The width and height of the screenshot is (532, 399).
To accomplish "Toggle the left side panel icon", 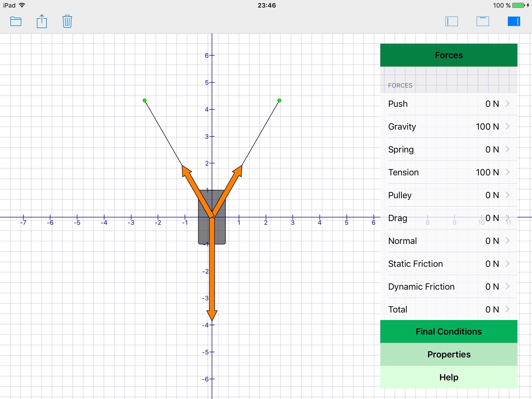I will (451, 21).
